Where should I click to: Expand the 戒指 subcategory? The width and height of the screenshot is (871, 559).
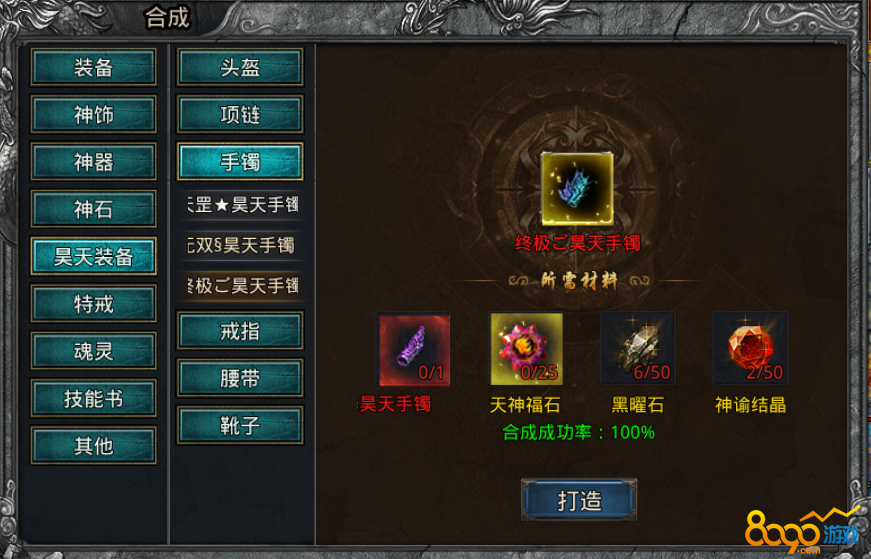[x=240, y=331]
